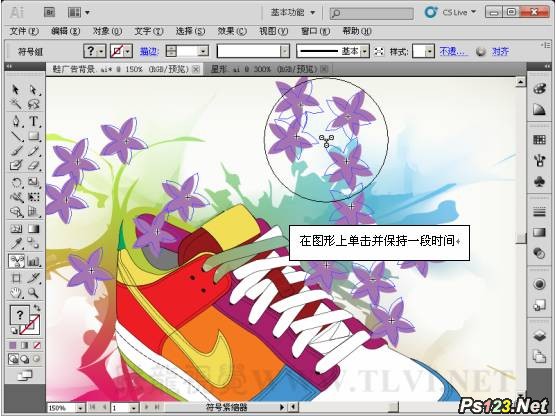Open fill color dropdown in control bar
556x416 pixels.
(102, 52)
